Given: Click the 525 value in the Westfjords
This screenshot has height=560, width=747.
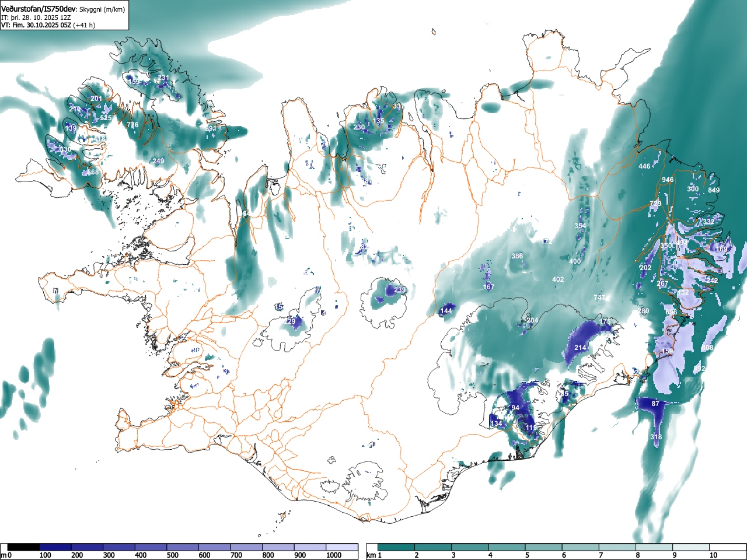Looking at the screenshot, I should (x=106, y=118).
